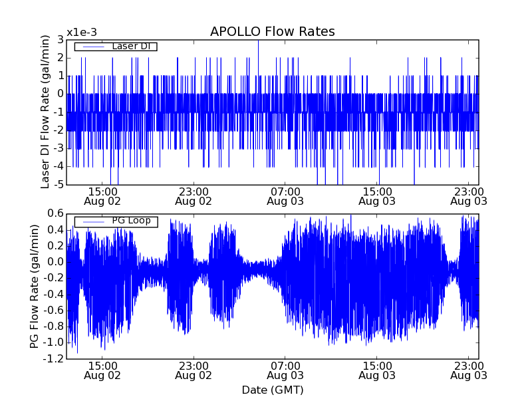This screenshot has height=399, width=532.
Task: Click top plot's "23:00 Aug 02" tick label
Action: [194, 196]
